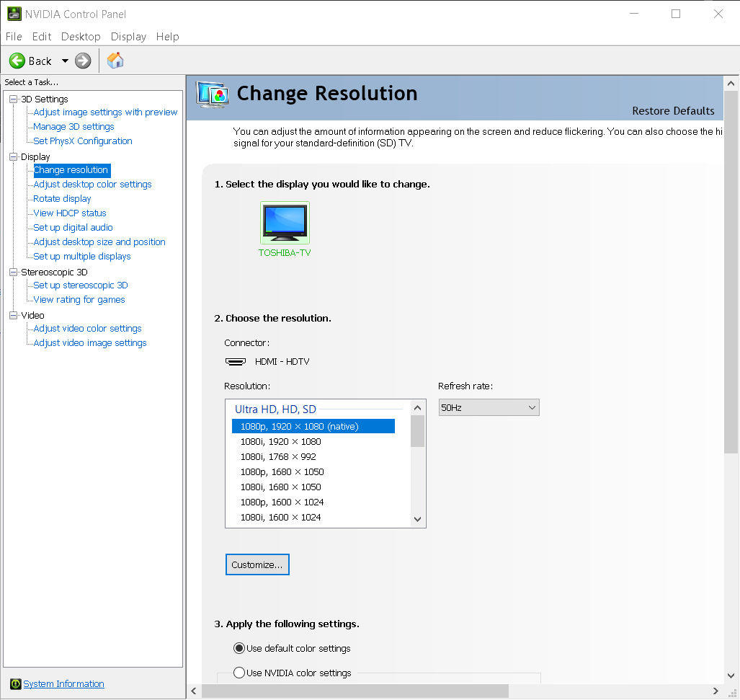The width and height of the screenshot is (740, 700).
Task: Select Use NVIDIA color settings
Action: click(239, 673)
